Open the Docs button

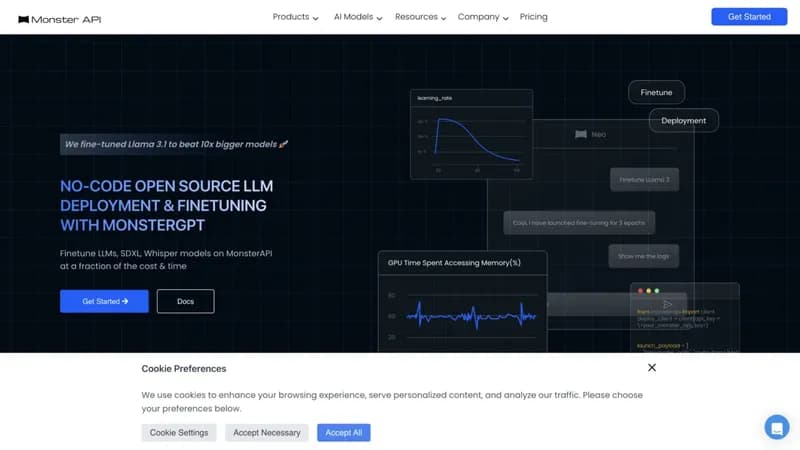pos(185,302)
